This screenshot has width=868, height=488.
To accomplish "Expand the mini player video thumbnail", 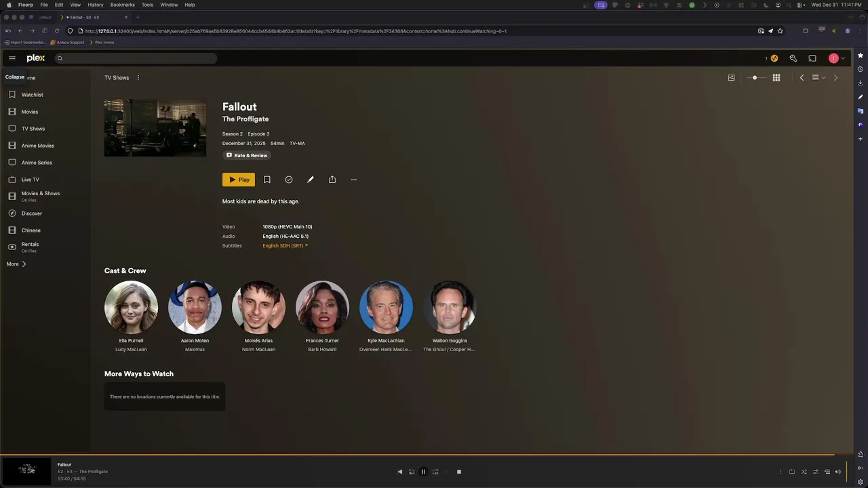I will tap(26, 472).
